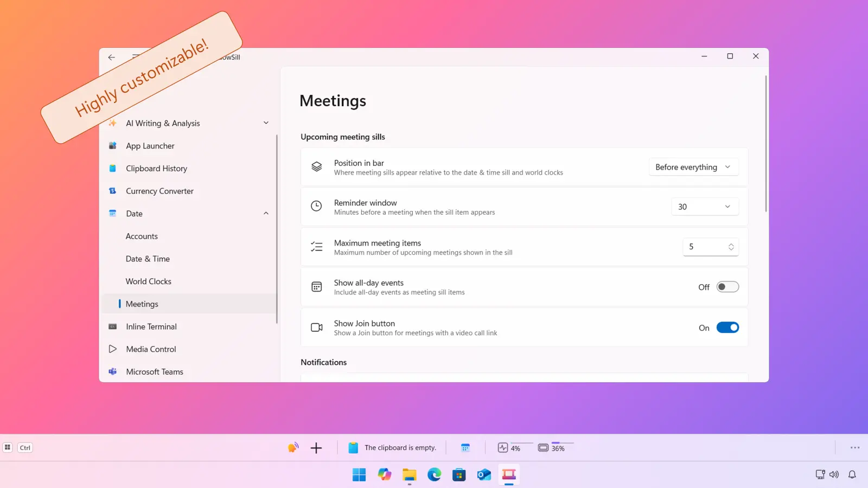
Task: Click 'The clipboard is empty.' text
Action: (400, 448)
